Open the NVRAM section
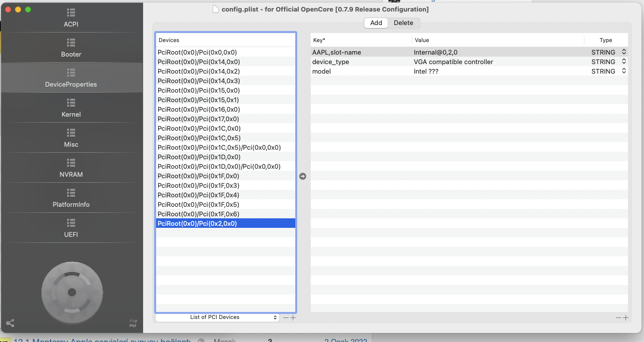 pos(71,168)
